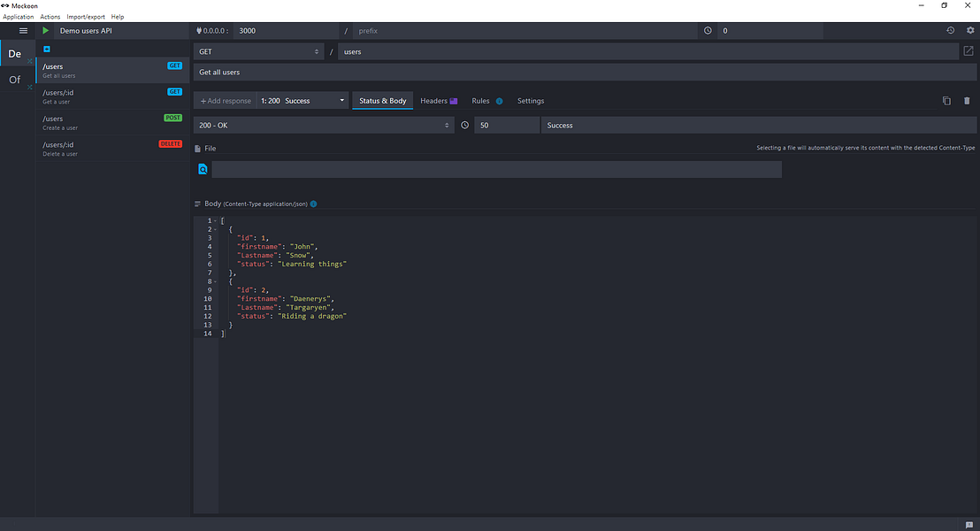This screenshot has height=531, width=980.
Task: Collapse JSON array fold on line 1
Action: 216,220
